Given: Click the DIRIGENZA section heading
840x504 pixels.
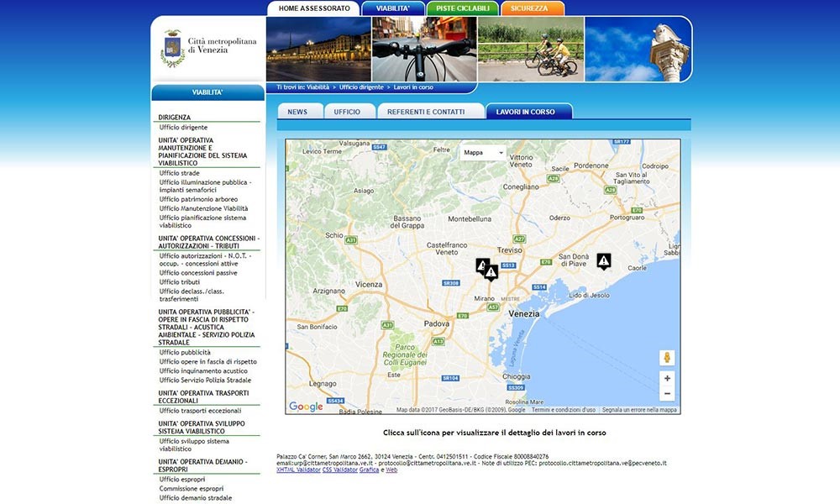Looking at the screenshot, I should [175, 118].
